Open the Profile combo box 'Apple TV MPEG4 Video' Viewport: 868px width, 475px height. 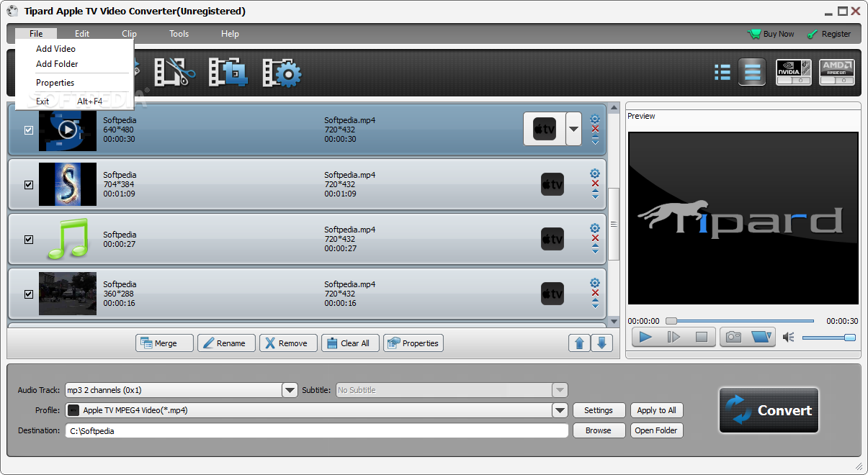point(316,410)
